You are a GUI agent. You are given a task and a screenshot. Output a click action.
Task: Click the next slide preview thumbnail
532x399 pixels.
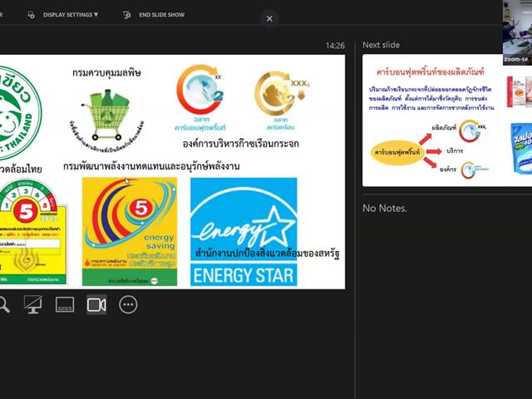click(447, 120)
